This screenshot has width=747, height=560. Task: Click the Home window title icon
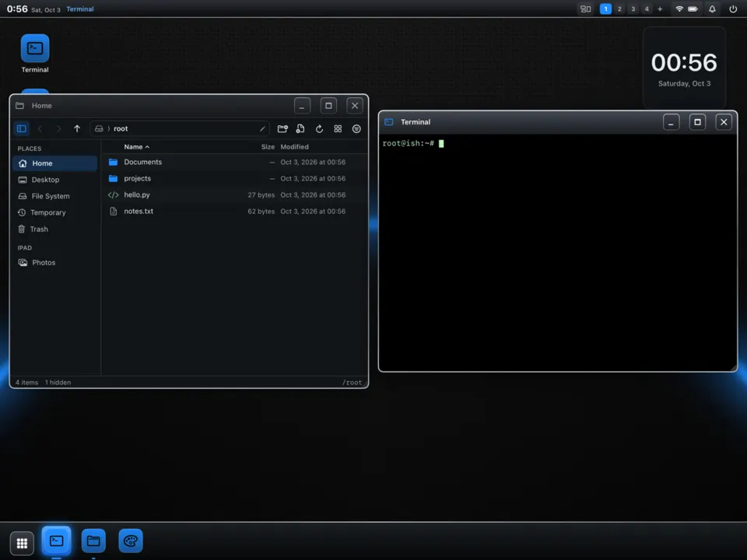19,106
